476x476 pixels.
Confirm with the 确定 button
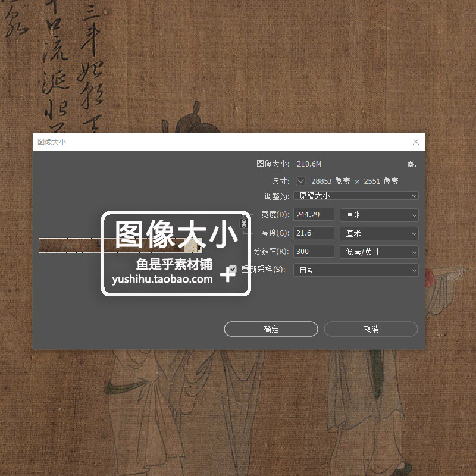[271, 329]
